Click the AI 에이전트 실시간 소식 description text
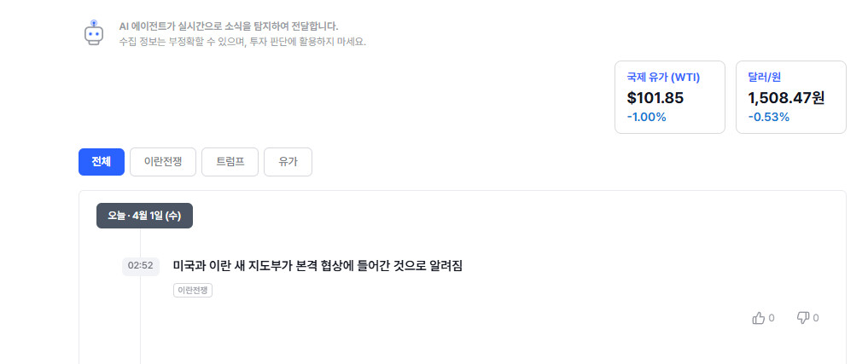The width and height of the screenshot is (868, 364). tap(228, 26)
